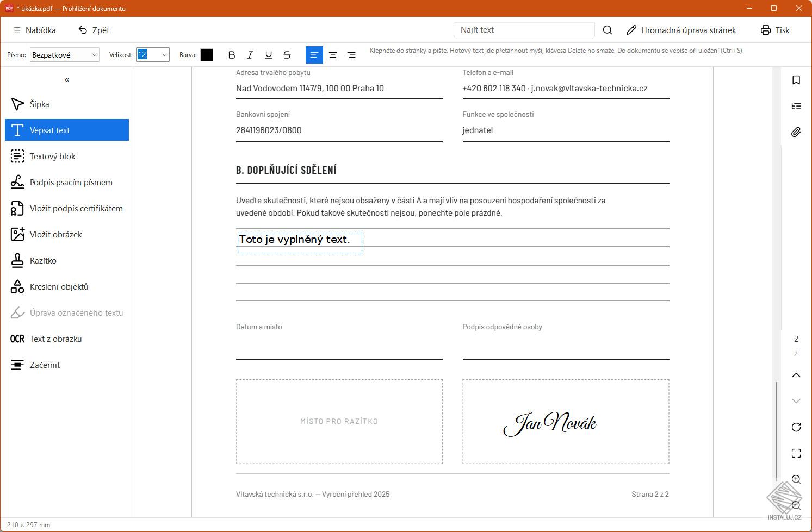Open the attachments paperclip panel
The height and width of the screenshot is (532, 812).
(x=796, y=132)
